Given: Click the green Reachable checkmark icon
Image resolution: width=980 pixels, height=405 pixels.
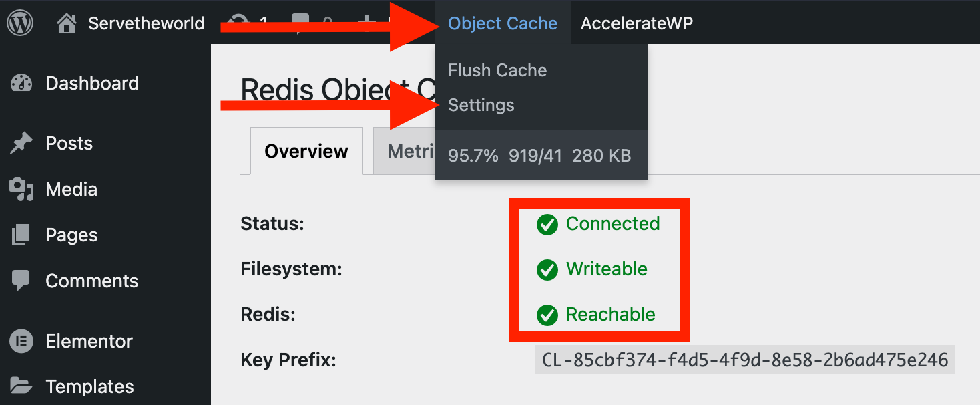Looking at the screenshot, I should point(547,315).
